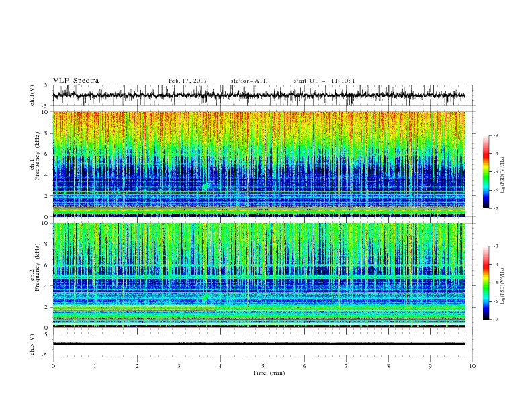
Task: Click the log(PSD) label beside ch.1 color bar
Action: 502,175
